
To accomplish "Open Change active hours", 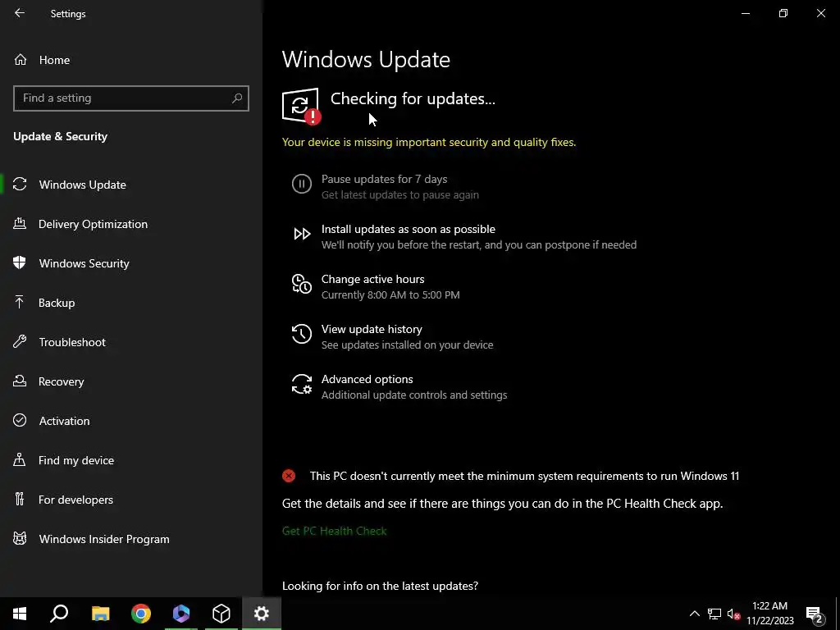I will click(375, 286).
